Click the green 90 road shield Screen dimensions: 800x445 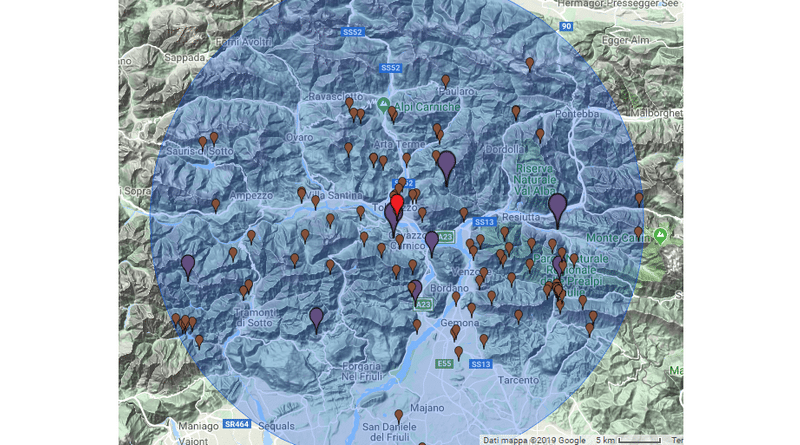(566, 26)
